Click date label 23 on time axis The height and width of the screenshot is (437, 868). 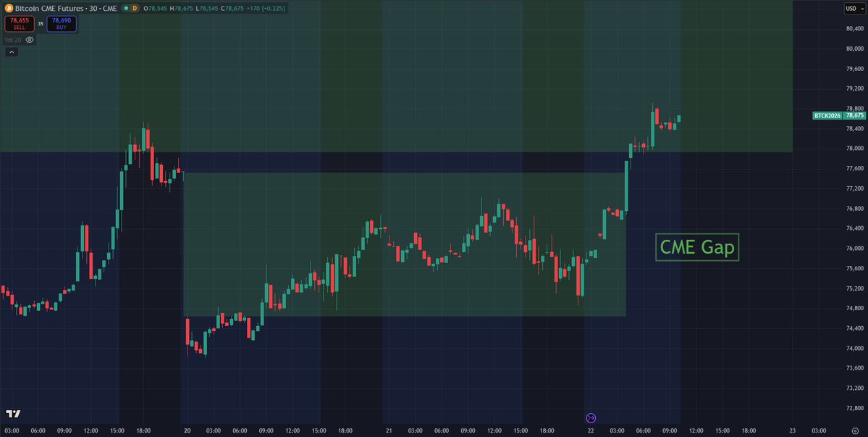[x=792, y=430]
